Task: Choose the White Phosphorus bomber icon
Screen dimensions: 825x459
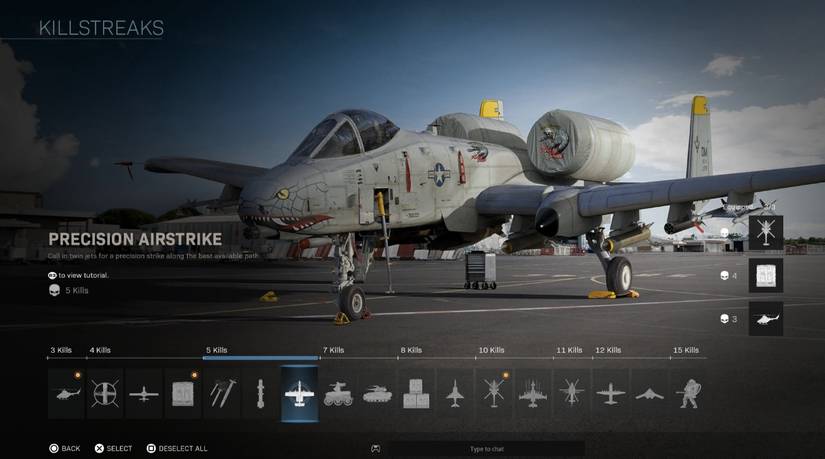Action: tap(533, 393)
